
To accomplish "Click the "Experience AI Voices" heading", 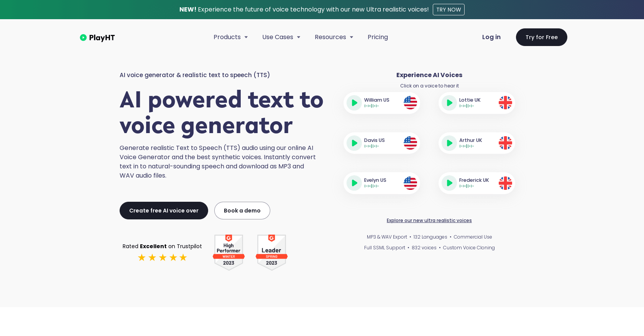I will click(429, 75).
